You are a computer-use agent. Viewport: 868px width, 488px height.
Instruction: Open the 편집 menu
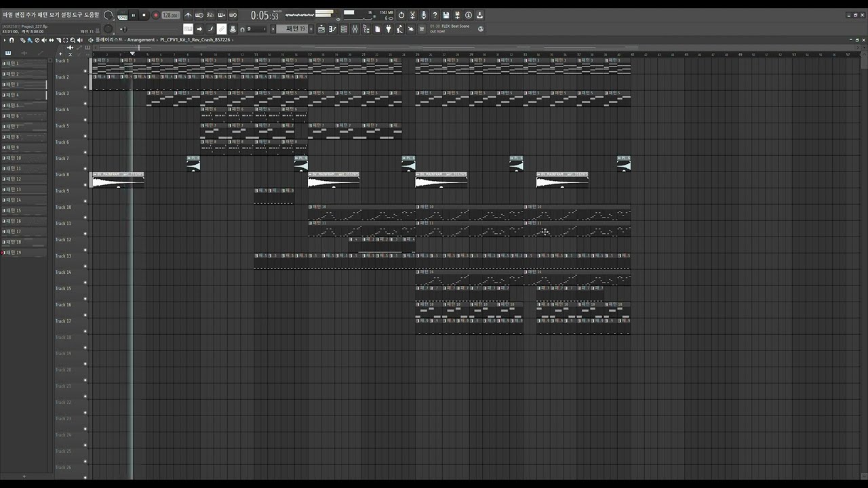coord(19,15)
